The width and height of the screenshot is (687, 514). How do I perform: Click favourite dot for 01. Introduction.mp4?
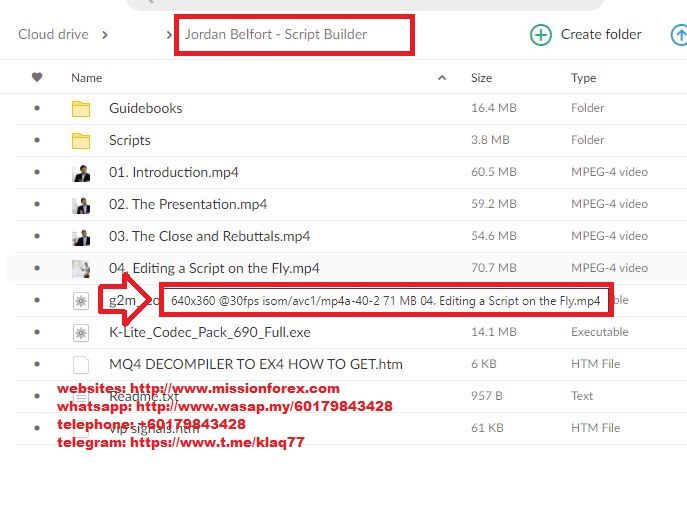(x=37, y=172)
